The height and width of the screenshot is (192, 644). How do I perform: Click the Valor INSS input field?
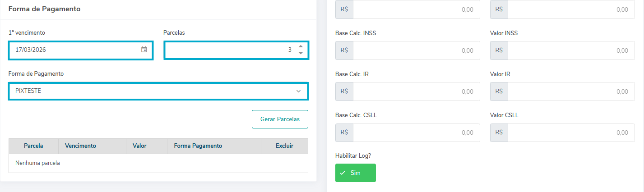tap(570, 50)
